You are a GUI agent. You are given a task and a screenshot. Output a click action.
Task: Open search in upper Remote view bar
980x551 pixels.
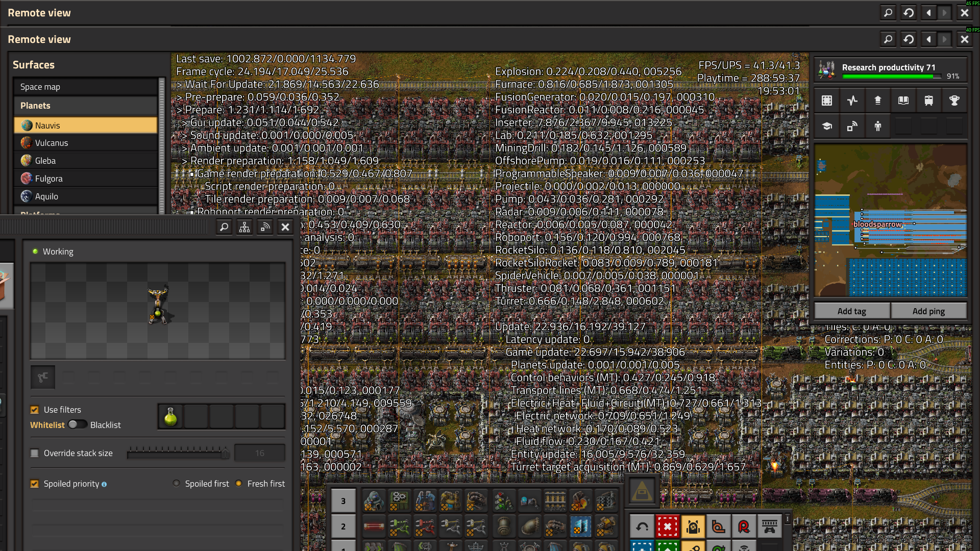tap(888, 13)
